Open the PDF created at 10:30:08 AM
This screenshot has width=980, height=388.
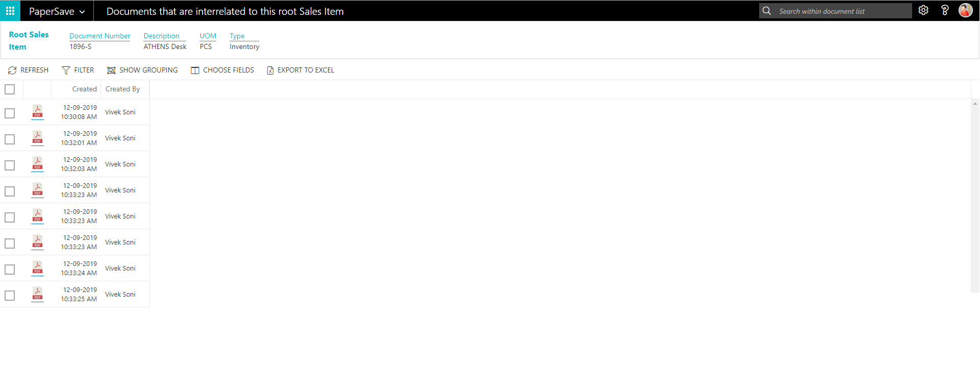(37, 112)
